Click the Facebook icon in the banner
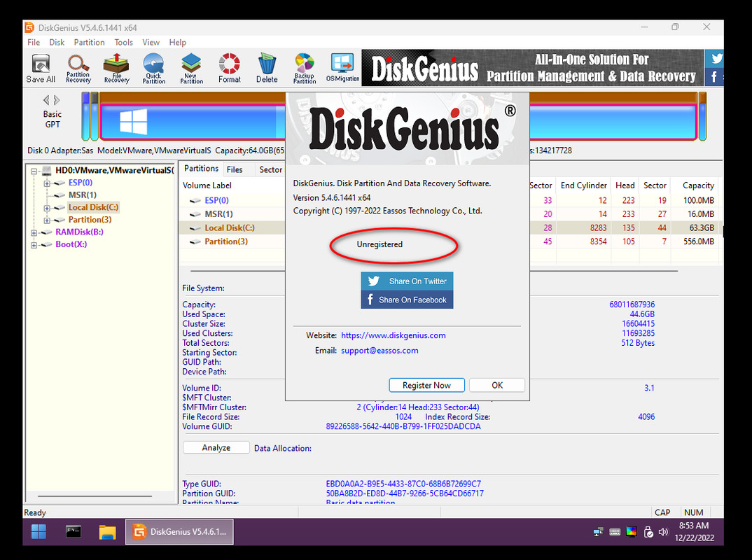This screenshot has height=560, width=752. coord(715,77)
